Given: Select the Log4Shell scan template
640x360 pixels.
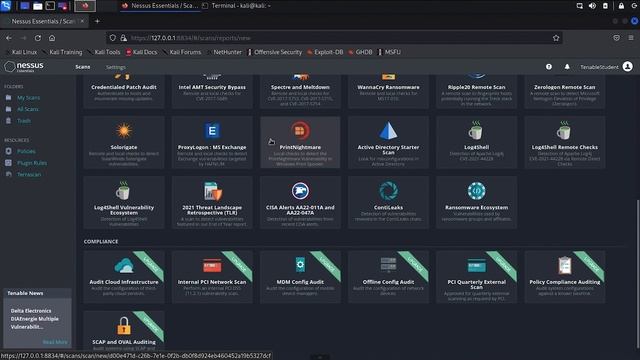Looking at the screenshot, I should [x=476, y=142].
